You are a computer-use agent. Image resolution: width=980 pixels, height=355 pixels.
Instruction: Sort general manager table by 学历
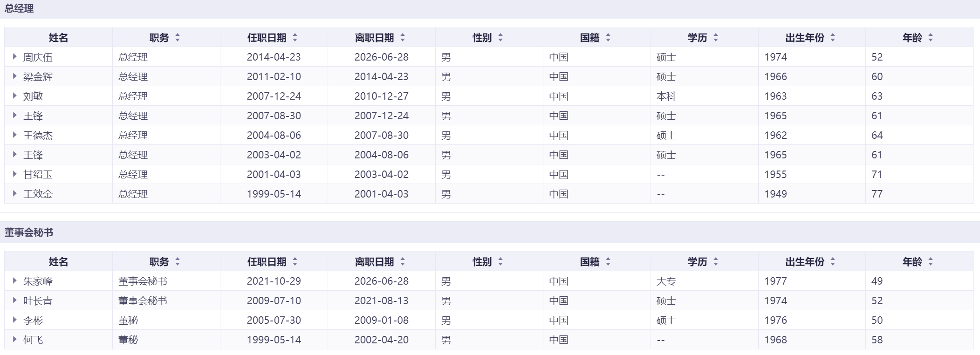[x=716, y=38]
